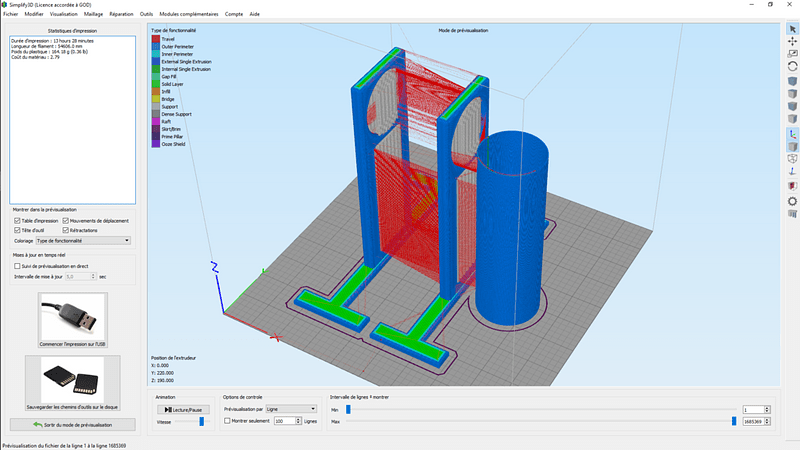Toggle wireframe model rendering icon
This screenshot has height=450, width=800.
(792, 159)
